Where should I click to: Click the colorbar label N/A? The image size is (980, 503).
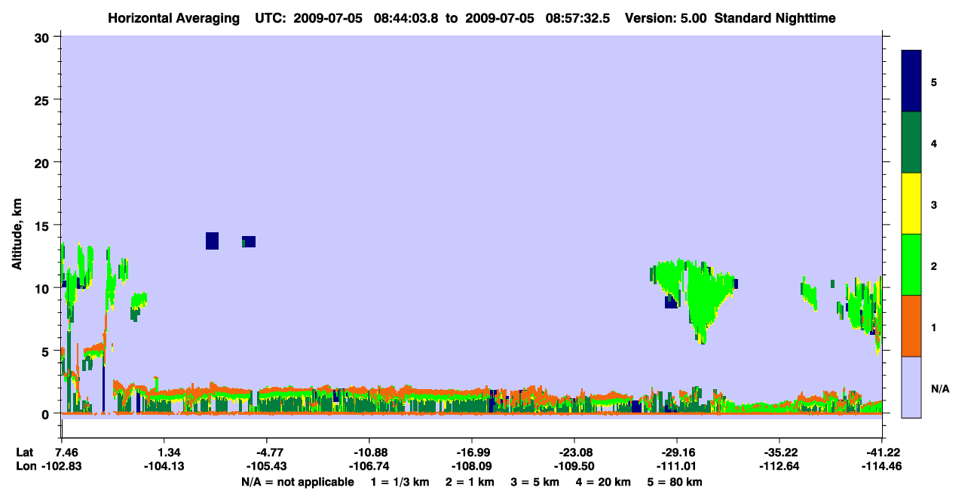[x=940, y=388]
